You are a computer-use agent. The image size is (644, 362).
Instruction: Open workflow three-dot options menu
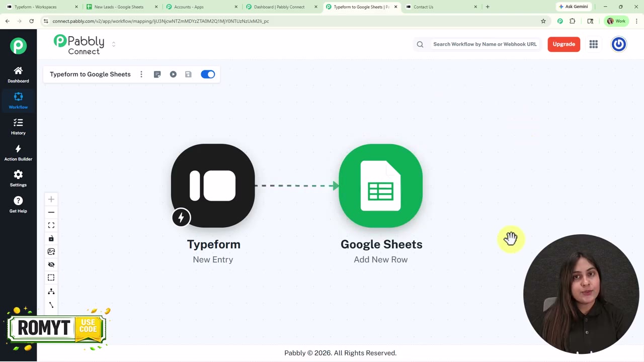pos(141,74)
